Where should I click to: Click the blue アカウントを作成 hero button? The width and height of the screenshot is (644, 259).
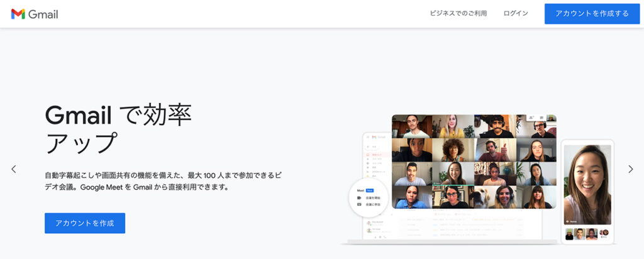85,223
